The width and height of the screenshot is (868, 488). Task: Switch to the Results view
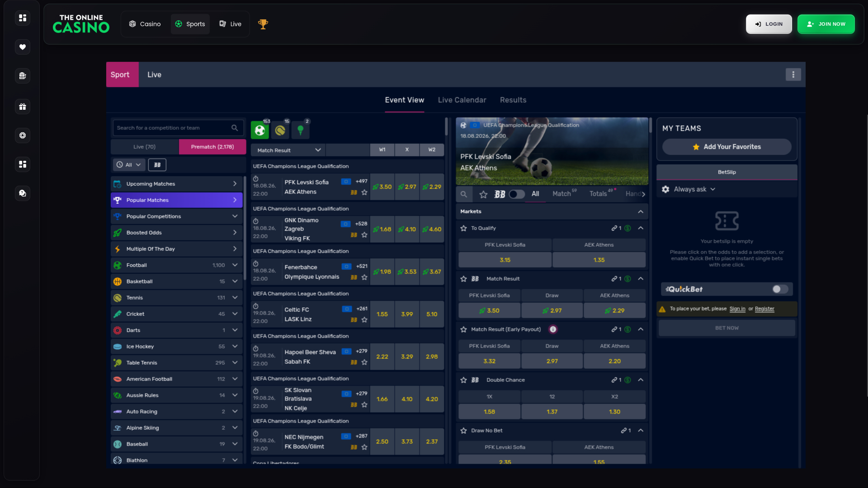click(513, 100)
